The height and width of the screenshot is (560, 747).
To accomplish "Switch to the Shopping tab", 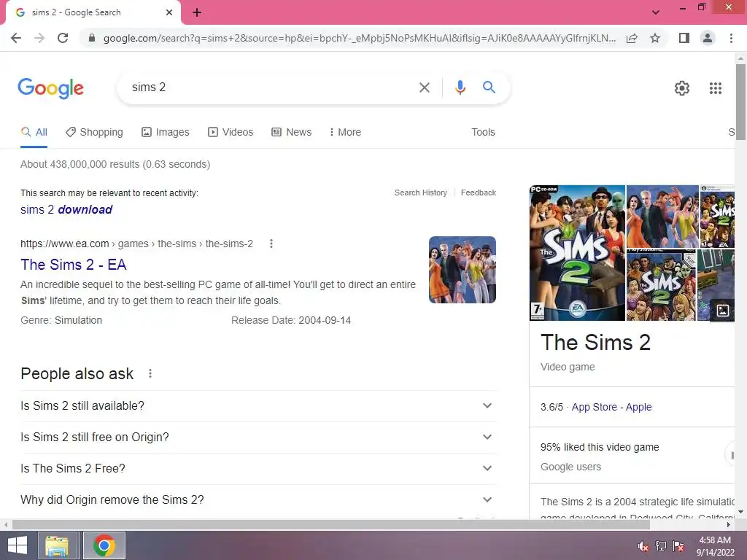I will point(94,132).
